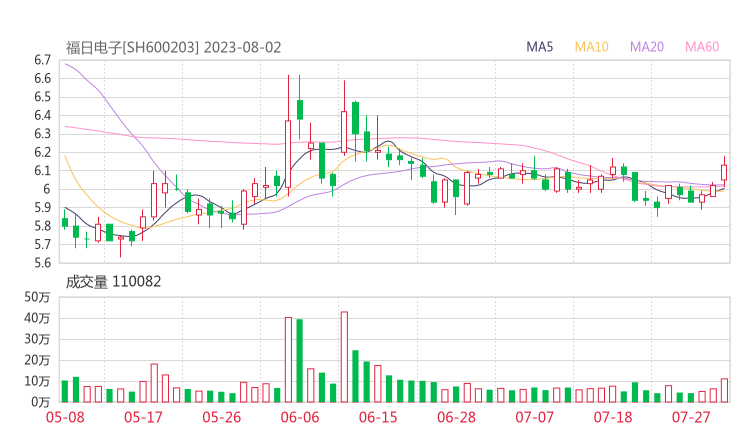
Task: Click the first green candlestick at 05-08
Action: [x=65, y=222]
